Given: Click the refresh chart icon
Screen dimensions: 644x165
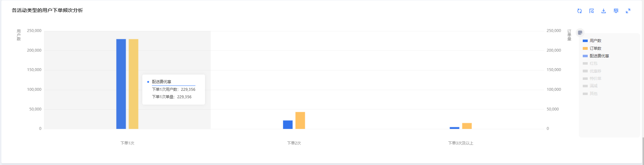Looking at the screenshot, I should (580, 11).
